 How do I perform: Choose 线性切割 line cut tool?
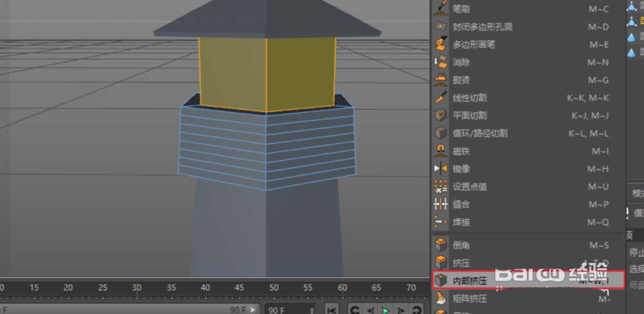tap(528, 98)
